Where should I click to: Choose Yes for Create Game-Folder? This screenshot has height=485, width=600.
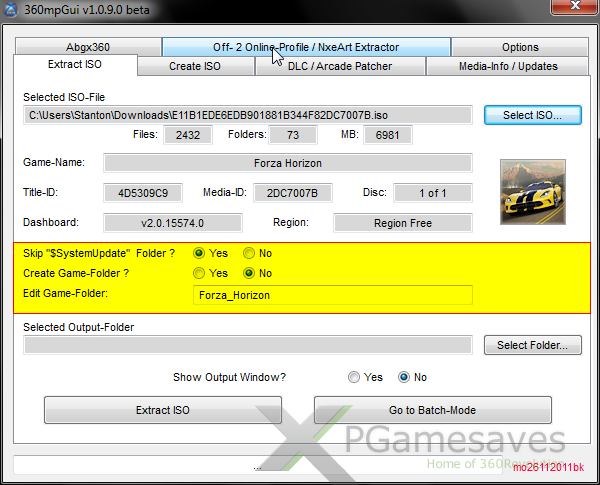[199, 273]
